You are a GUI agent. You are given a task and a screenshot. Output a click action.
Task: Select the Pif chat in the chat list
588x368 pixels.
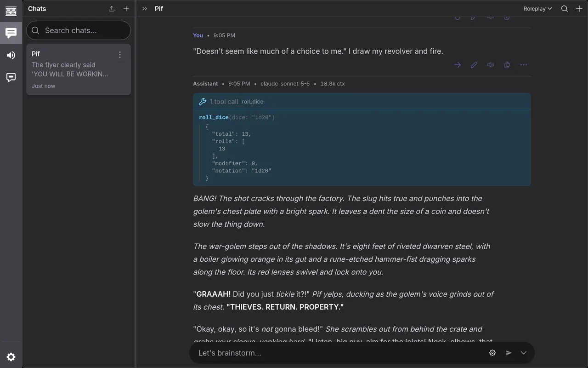point(79,69)
